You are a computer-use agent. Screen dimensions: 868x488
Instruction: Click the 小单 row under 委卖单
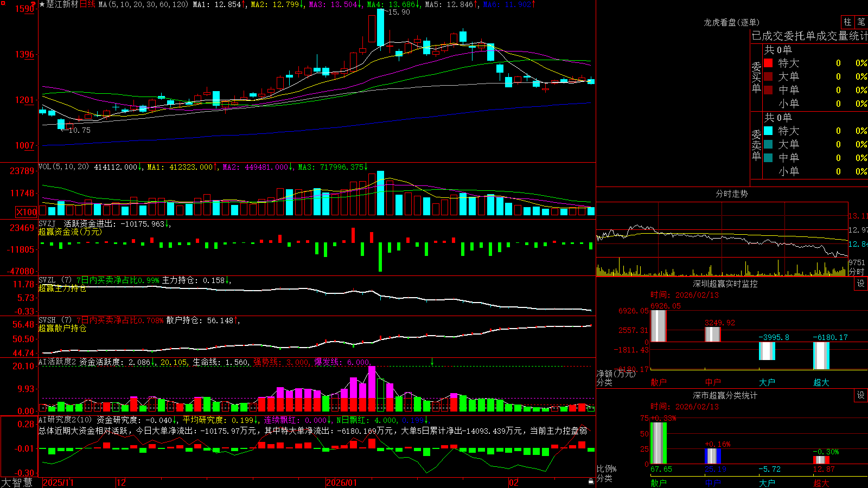(815, 171)
